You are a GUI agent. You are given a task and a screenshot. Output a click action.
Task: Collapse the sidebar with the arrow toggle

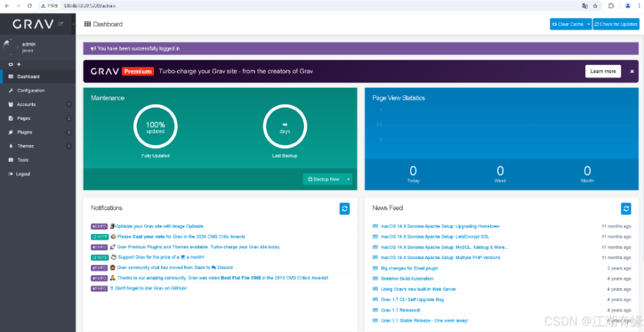pos(73,25)
